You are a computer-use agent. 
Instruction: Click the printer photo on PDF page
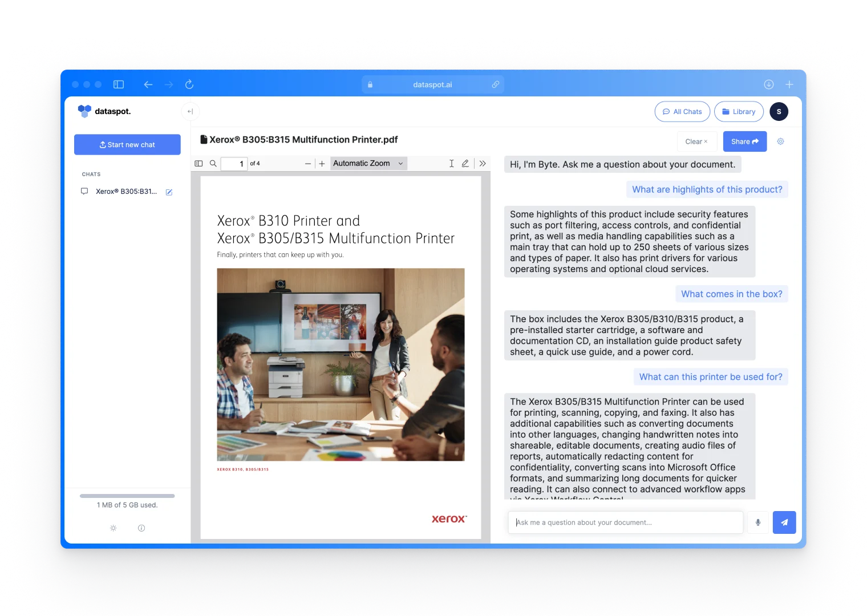[x=341, y=364]
